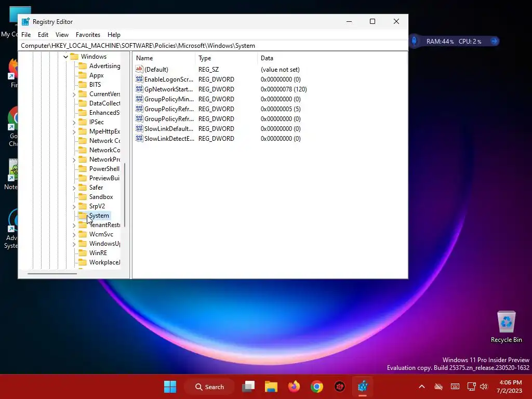Select the System key in tree

click(99, 216)
